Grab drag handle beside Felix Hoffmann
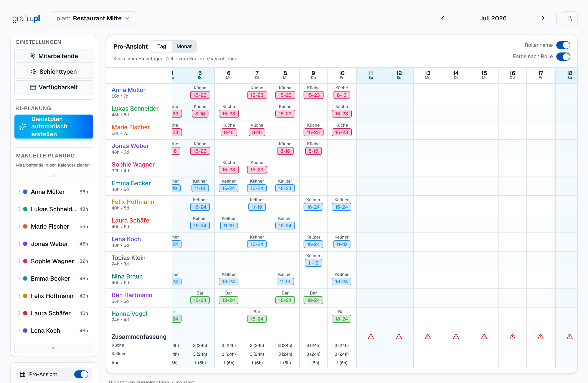 pos(18,296)
